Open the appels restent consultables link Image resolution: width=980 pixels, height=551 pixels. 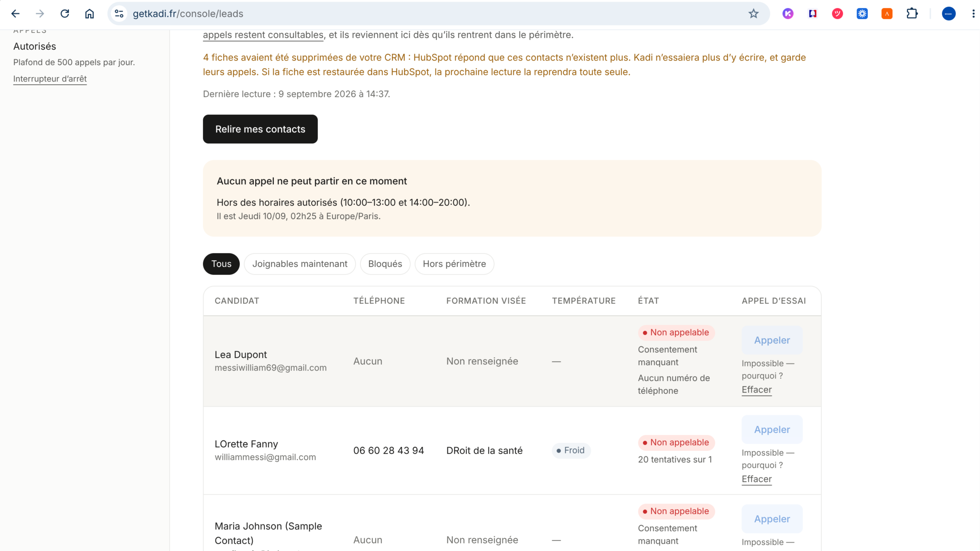click(x=263, y=35)
